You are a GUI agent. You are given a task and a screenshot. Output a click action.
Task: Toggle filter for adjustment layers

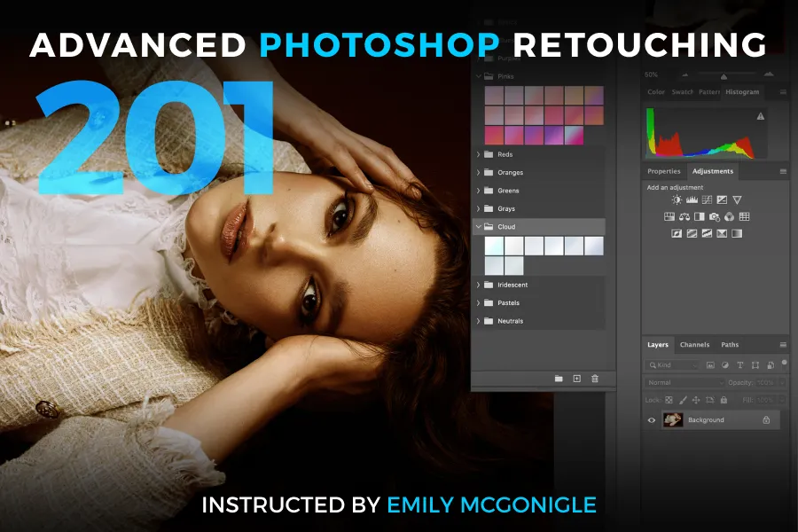(725, 365)
